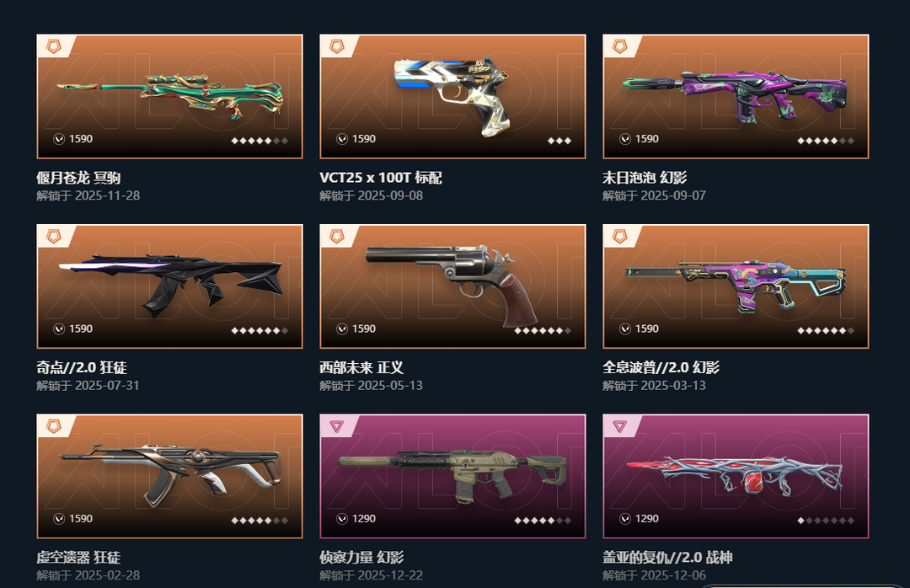Image resolution: width=910 pixels, height=588 pixels.
Task: Click the three level dots on VCT25 card
Action: (559, 141)
